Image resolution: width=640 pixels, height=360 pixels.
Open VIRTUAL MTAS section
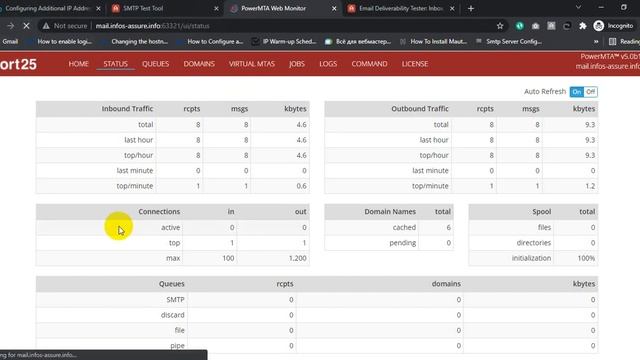point(252,64)
